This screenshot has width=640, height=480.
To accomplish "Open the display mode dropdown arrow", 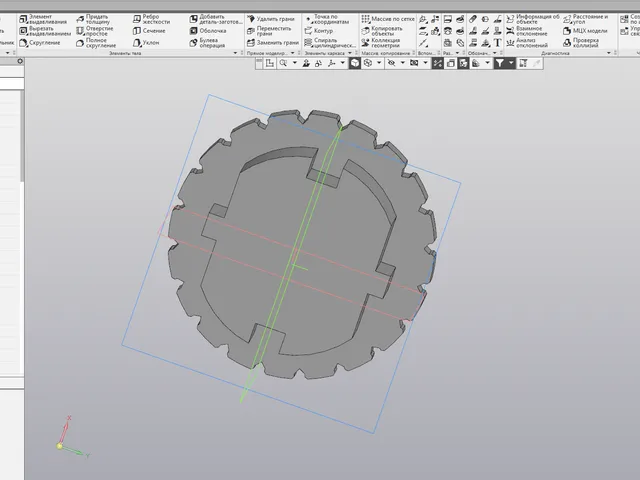I will tap(379, 63).
